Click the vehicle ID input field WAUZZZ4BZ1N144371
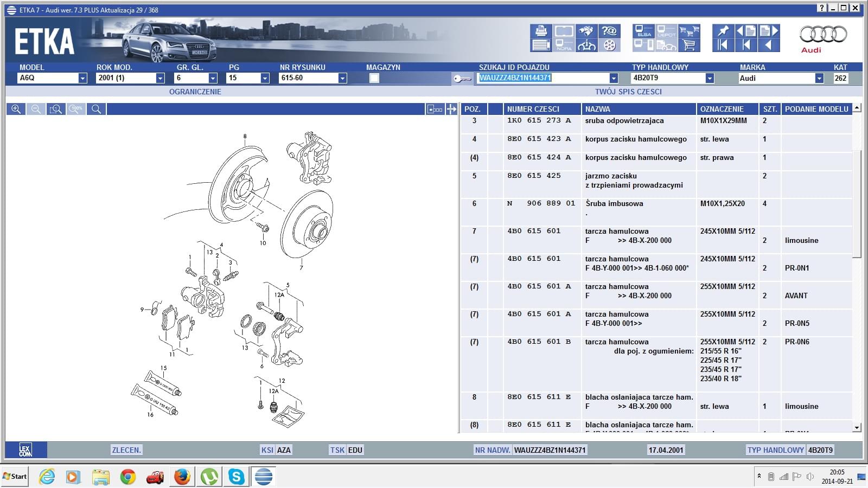Viewport: 868px width, 488px height. pos(543,78)
